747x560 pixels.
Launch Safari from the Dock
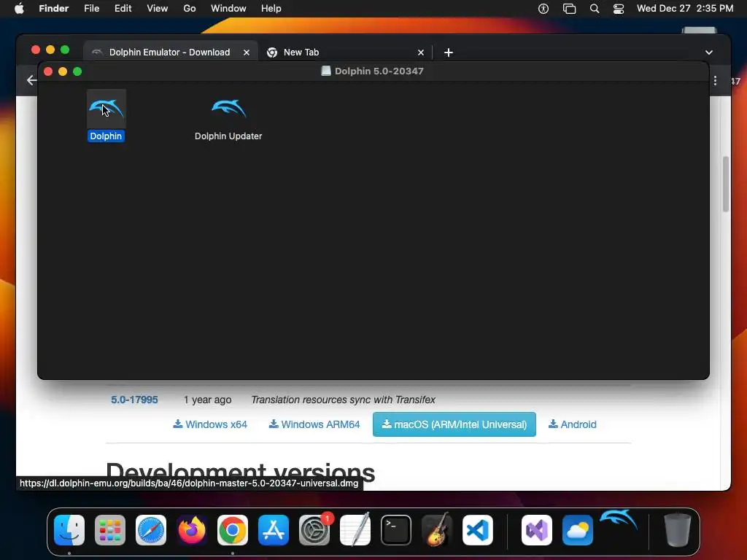click(x=151, y=530)
